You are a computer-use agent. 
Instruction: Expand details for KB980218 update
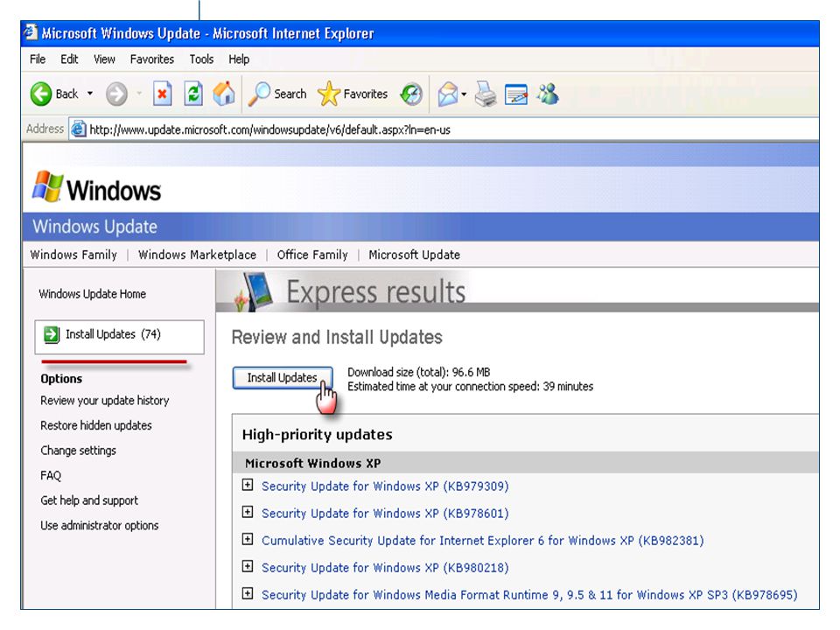pyautogui.click(x=247, y=566)
